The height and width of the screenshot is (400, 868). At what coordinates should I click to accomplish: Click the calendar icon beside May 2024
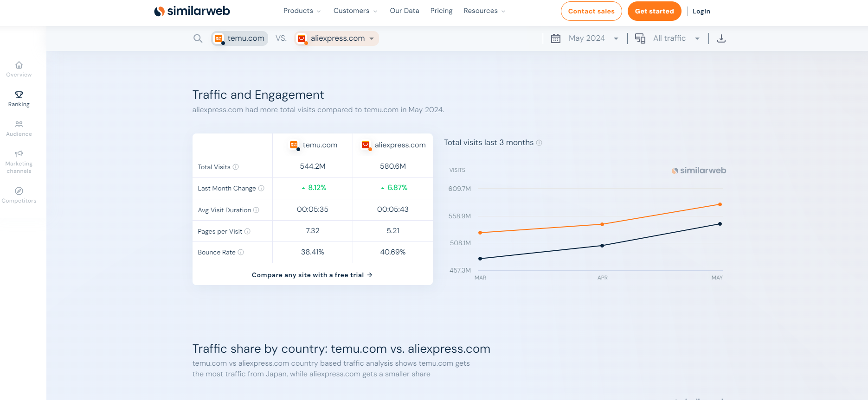pyautogui.click(x=556, y=38)
